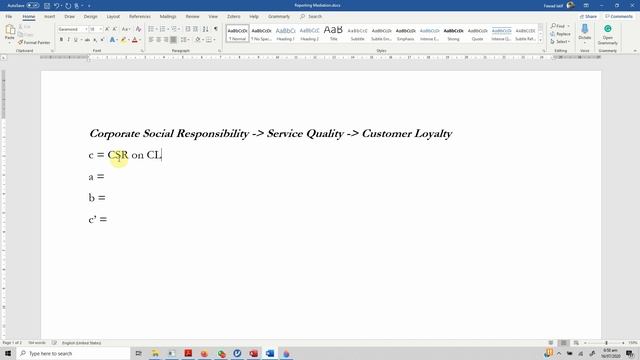
Task: Click the yellow text highlight color button
Action: pyautogui.click(x=123, y=40)
